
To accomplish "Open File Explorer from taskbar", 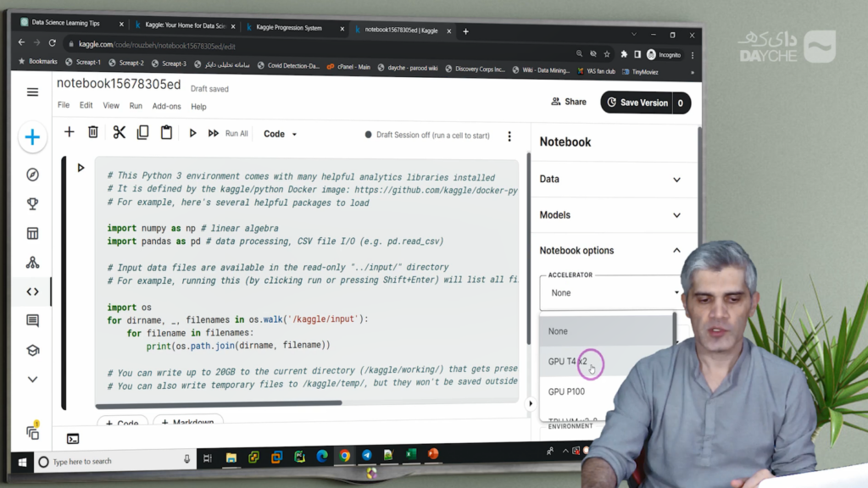I will pos(231,457).
